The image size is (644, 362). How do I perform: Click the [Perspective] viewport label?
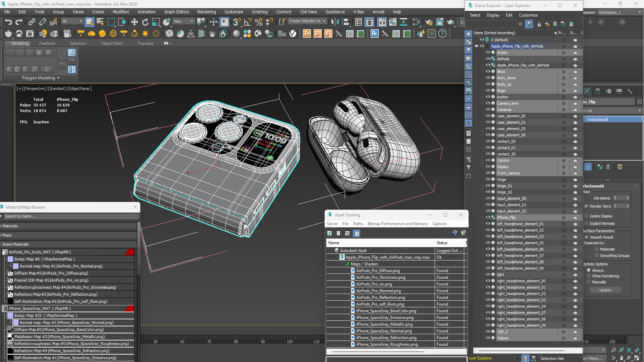coord(35,88)
